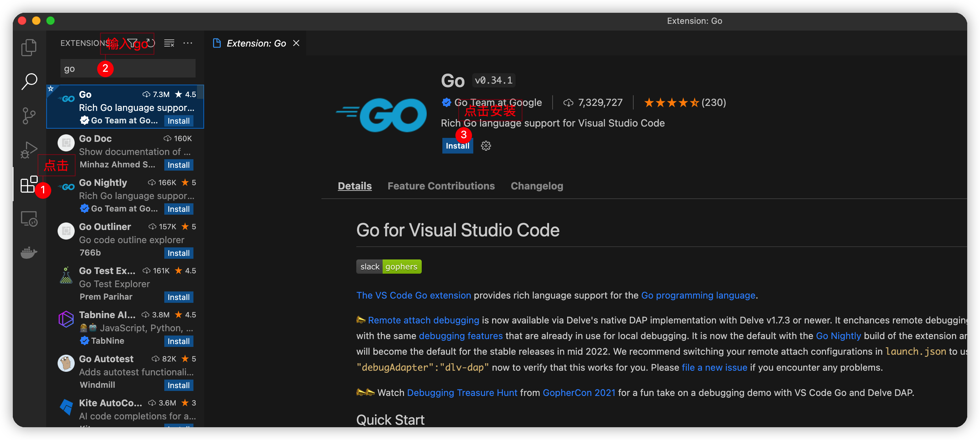Open the Source Control view icon
980x440 pixels.
coord(28,115)
